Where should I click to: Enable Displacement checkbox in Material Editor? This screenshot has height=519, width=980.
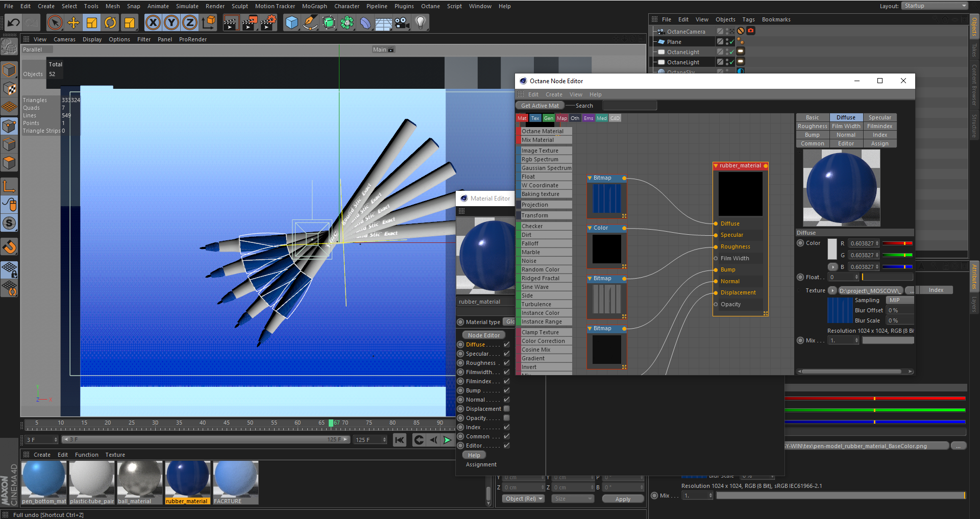point(507,409)
